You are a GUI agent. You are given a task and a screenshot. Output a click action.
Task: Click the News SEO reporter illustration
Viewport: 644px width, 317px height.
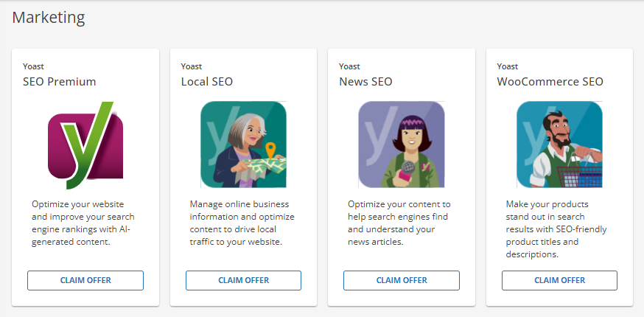pyautogui.click(x=402, y=144)
